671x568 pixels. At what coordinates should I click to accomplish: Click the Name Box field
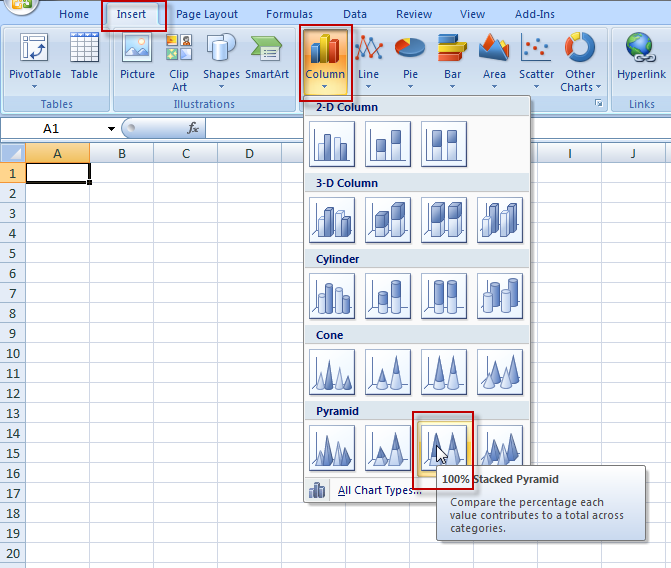[x=53, y=128]
